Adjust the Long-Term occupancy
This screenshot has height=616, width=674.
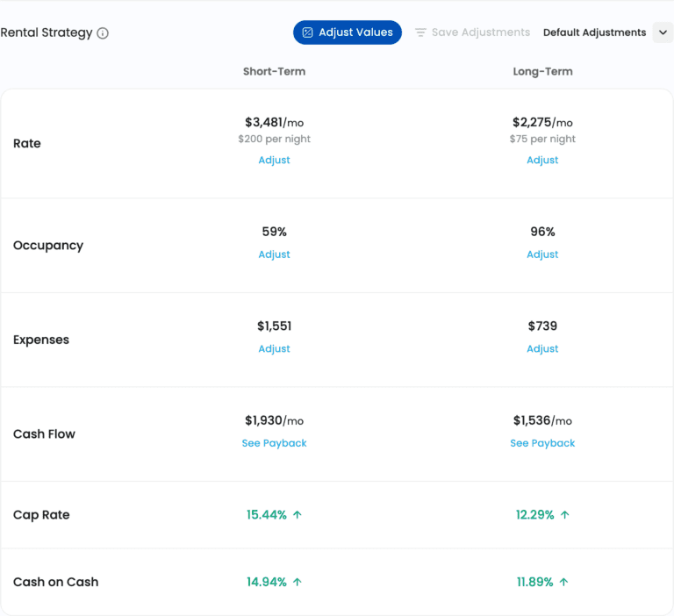(x=542, y=254)
